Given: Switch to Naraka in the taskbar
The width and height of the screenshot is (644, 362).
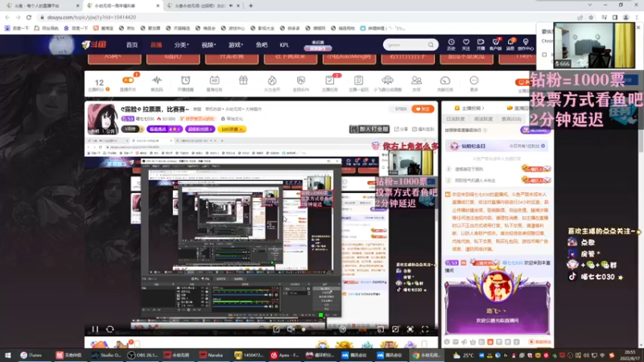Looking at the screenshot, I should (x=211, y=355).
